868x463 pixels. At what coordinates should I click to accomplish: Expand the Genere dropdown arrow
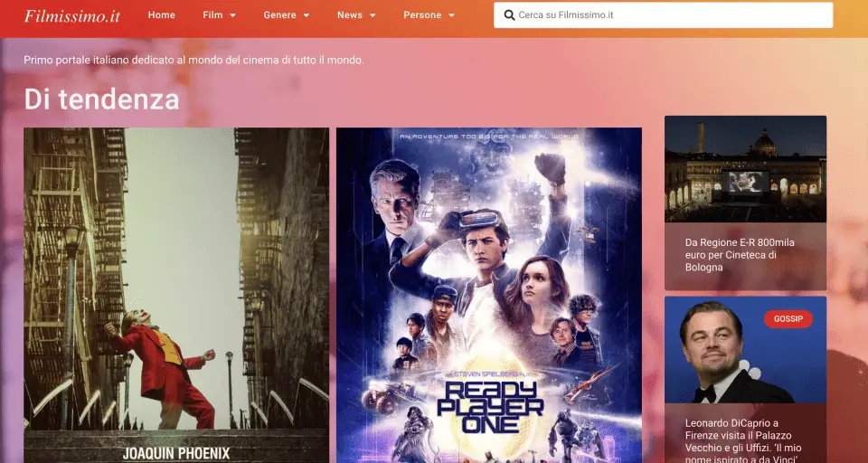(307, 15)
